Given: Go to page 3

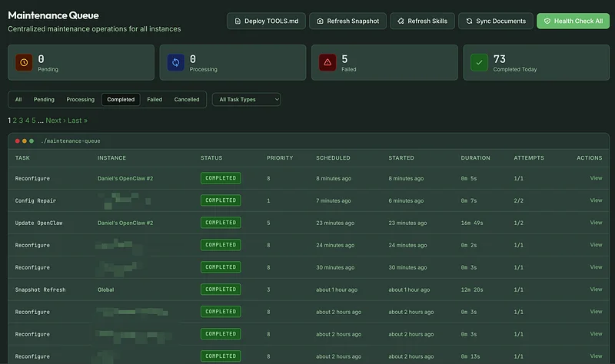Looking at the screenshot, I should tap(21, 121).
